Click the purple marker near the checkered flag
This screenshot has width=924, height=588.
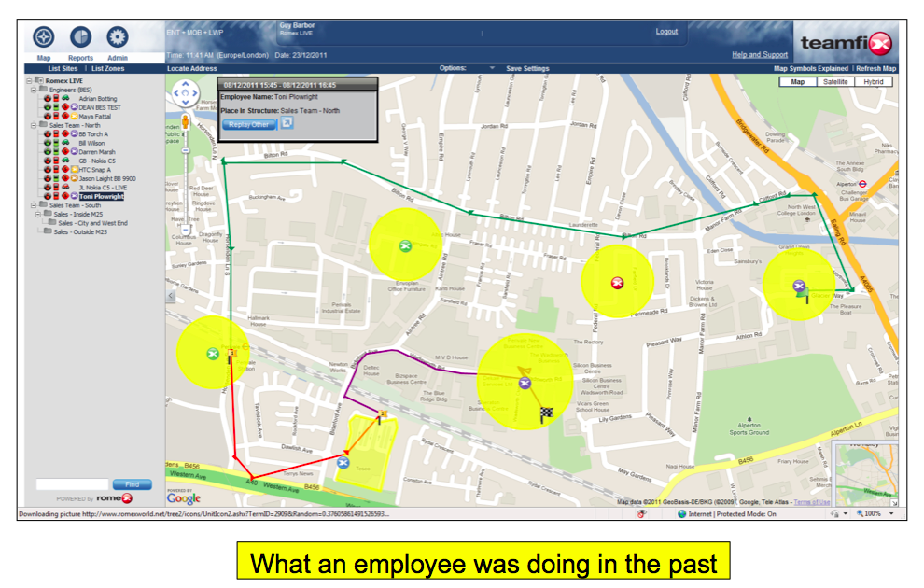coord(525,383)
